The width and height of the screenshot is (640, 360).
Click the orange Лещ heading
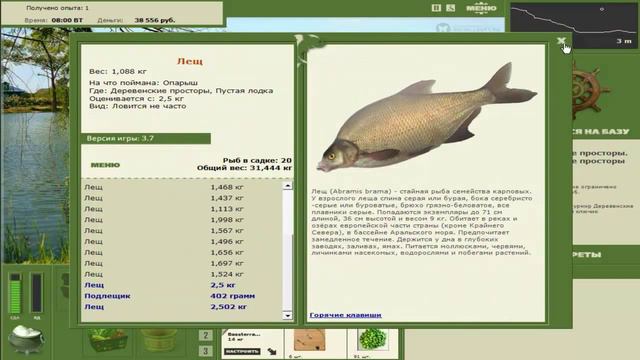190,61
